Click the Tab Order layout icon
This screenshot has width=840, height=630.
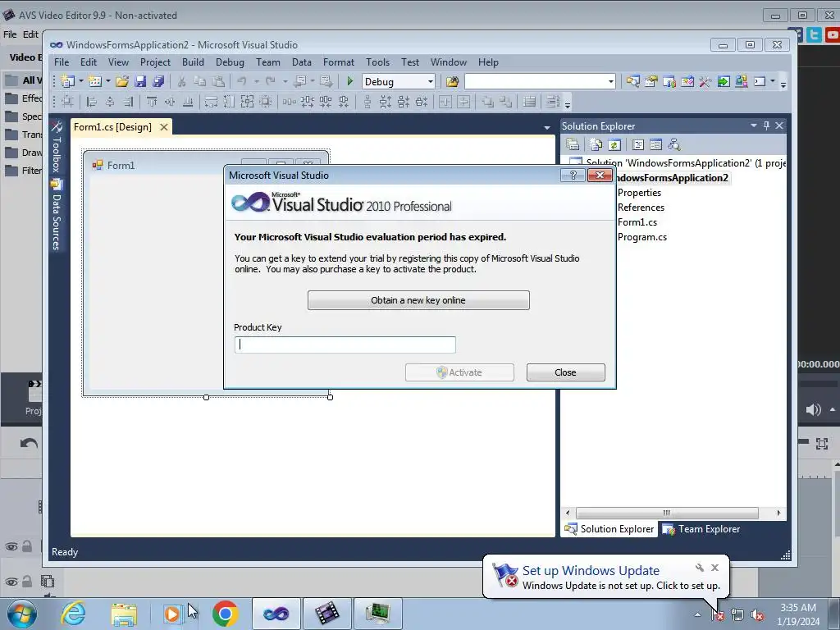coord(552,101)
